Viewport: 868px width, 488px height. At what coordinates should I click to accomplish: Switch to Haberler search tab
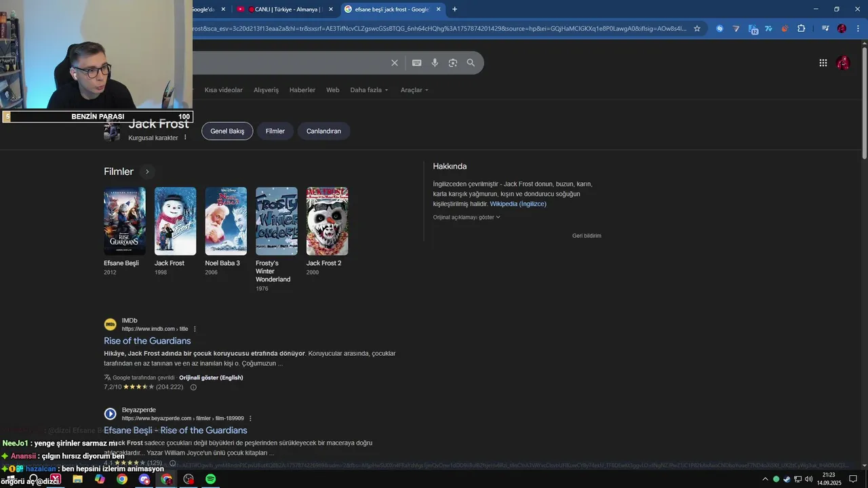tap(302, 90)
